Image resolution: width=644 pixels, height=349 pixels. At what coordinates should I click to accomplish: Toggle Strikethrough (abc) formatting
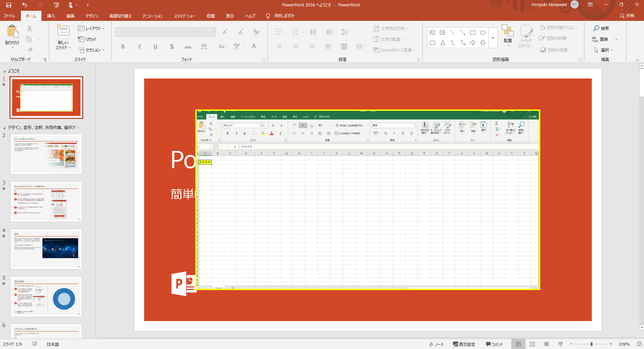tap(188, 46)
